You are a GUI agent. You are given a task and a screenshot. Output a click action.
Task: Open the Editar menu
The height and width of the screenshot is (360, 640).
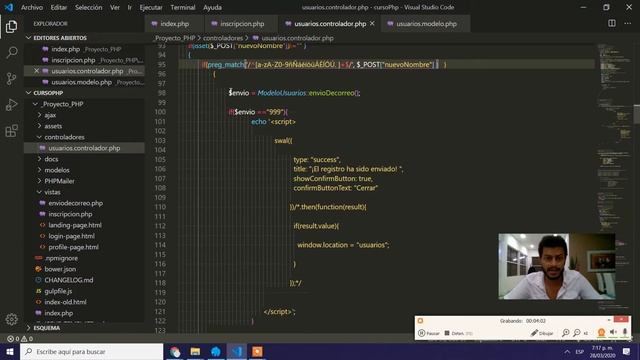(x=59, y=7)
